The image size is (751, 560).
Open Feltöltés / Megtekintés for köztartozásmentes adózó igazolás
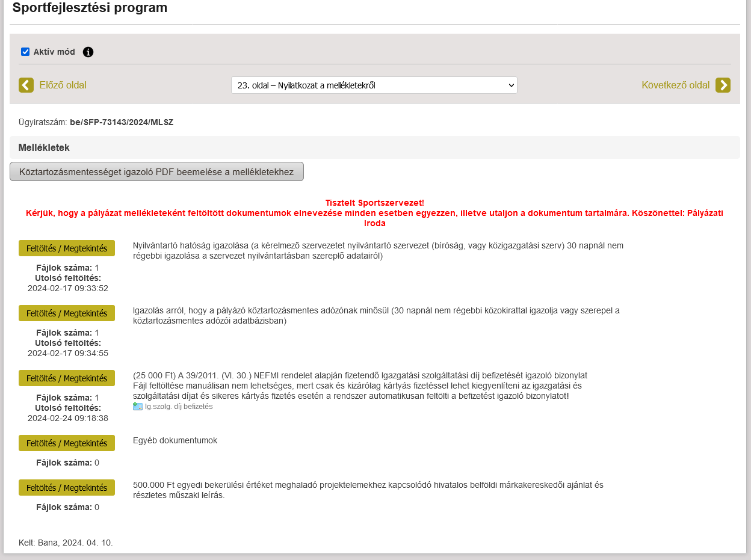(67, 313)
